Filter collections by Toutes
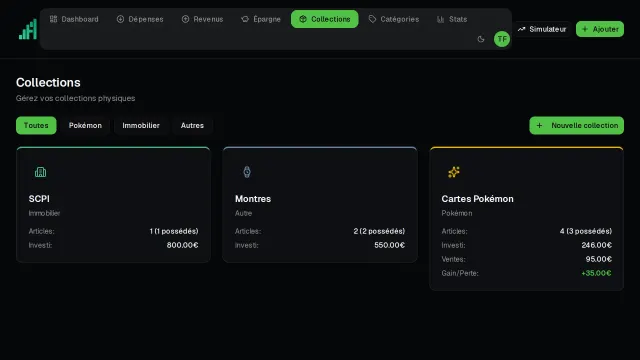Screen dimensions: 640x360 click(36, 125)
